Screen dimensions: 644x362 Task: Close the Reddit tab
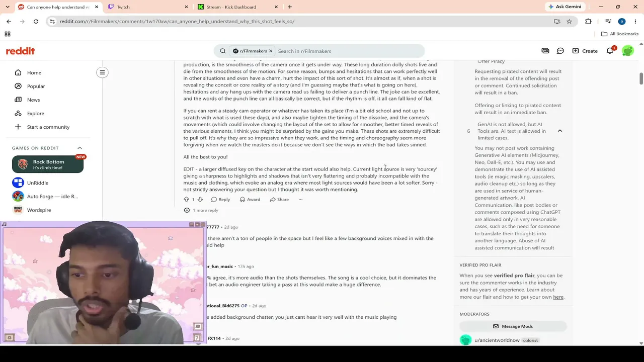coord(96,7)
